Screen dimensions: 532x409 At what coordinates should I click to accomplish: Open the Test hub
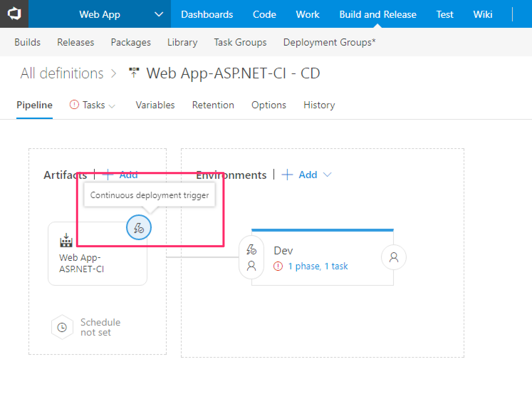(445, 14)
